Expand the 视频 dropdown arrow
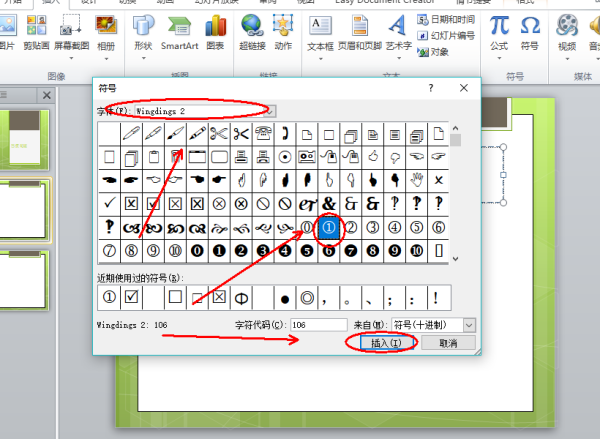 (x=567, y=59)
